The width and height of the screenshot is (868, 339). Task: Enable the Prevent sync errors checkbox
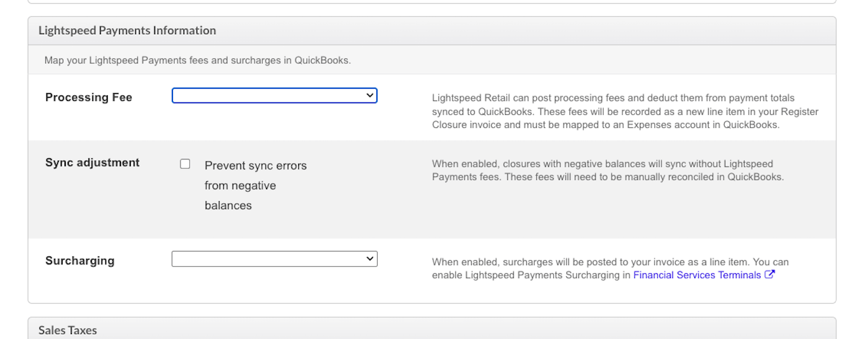point(185,164)
